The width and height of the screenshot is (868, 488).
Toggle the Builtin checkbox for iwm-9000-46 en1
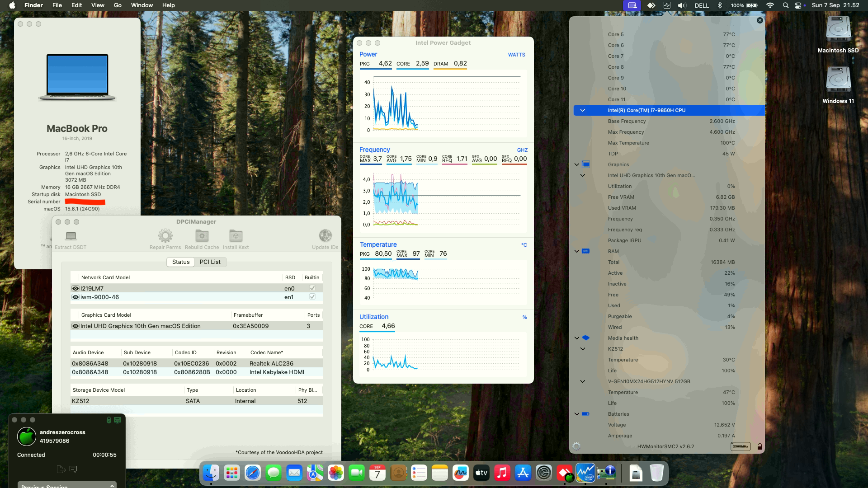(x=312, y=297)
